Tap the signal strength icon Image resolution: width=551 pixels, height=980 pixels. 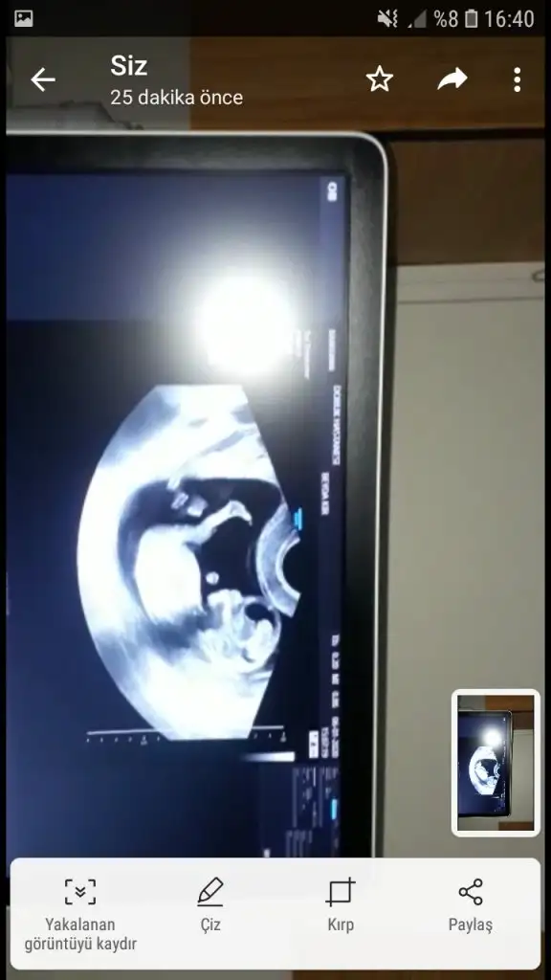point(417,19)
